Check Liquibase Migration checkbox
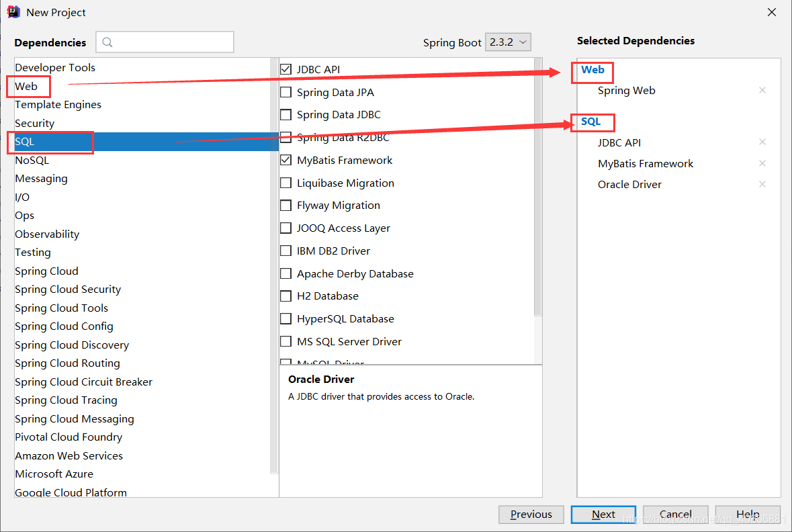This screenshot has height=532, width=792. (x=286, y=183)
